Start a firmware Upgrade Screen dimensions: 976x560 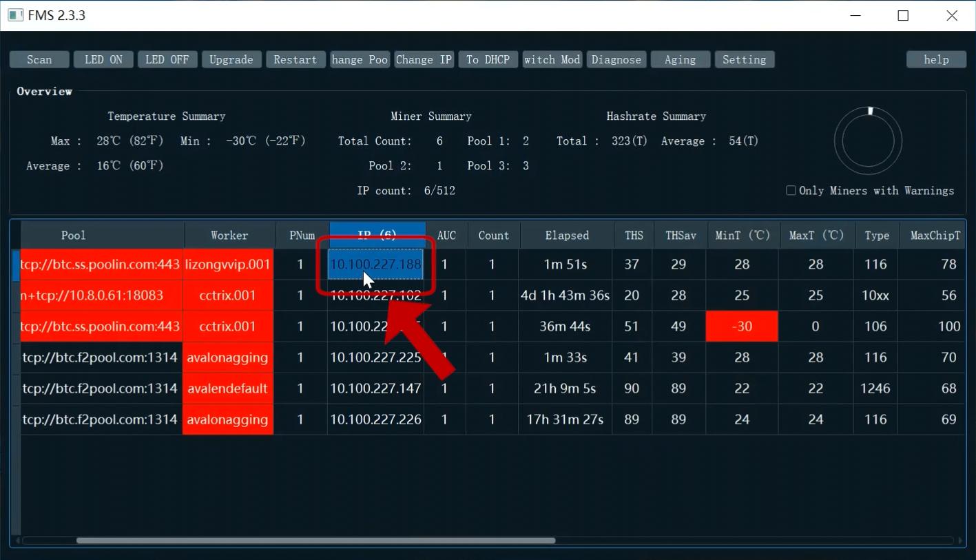click(231, 59)
